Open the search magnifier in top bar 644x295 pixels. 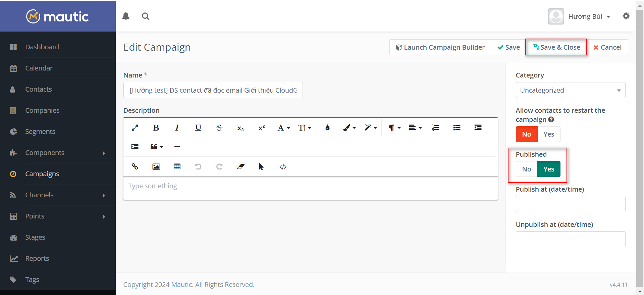[x=145, y=16]
